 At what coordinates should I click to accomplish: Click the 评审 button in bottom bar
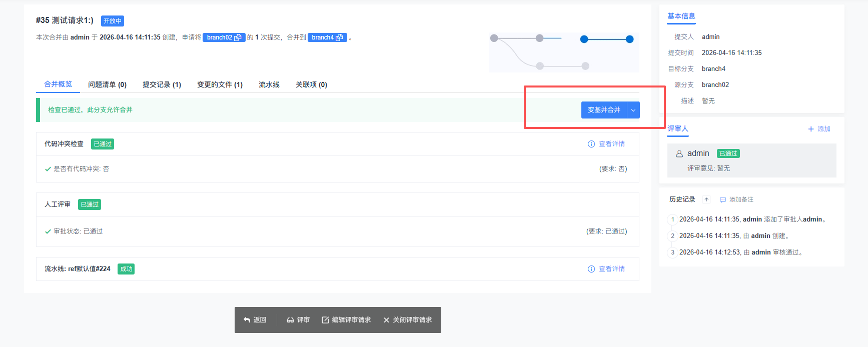[x=298, y=320]
